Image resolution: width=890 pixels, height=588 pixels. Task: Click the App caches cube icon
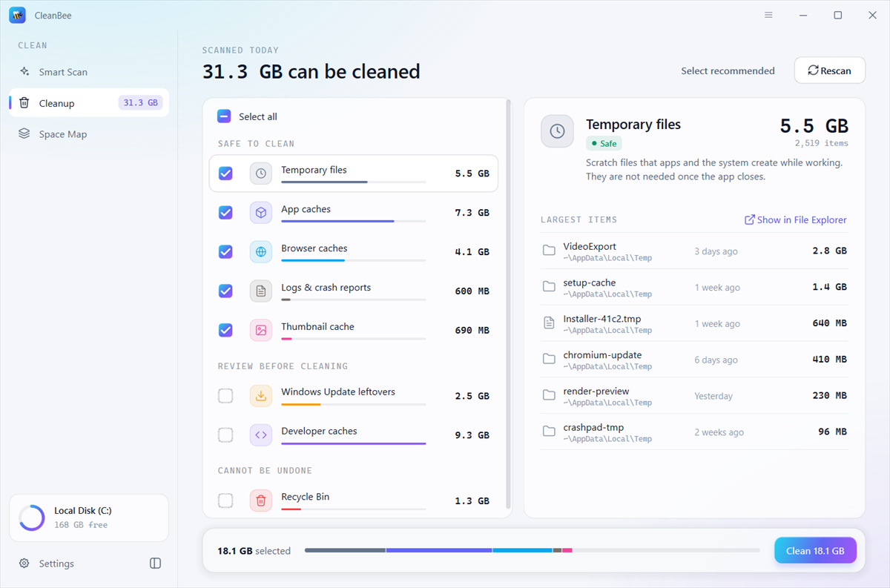click(x=261, y=213)
